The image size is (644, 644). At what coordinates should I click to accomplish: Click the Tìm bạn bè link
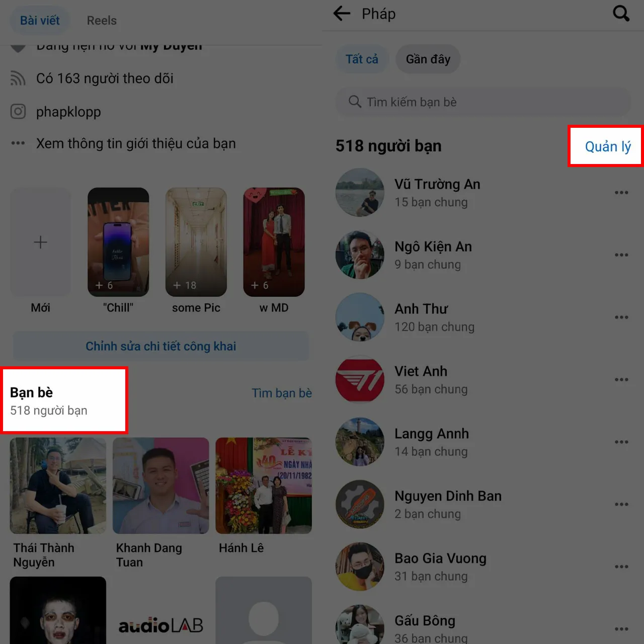coord(282,393)
